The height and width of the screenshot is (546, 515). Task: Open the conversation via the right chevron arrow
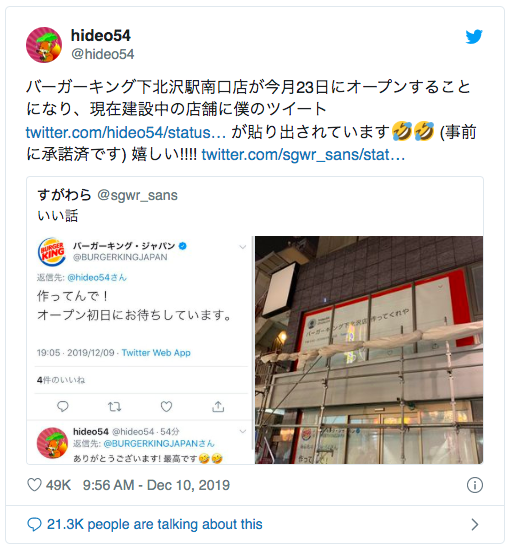(475, 524)
